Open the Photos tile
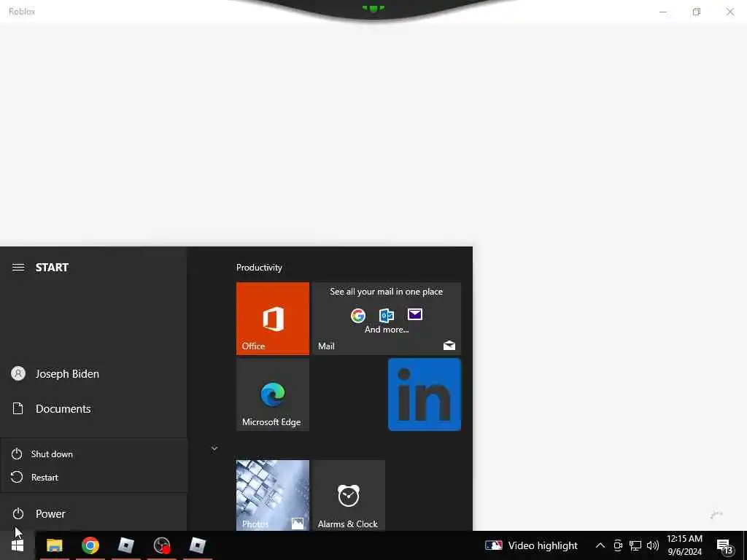 (273, 495)
